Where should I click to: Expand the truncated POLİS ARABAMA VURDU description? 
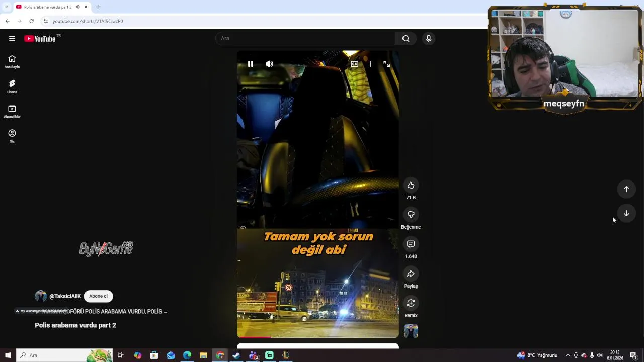pos(101,311)
